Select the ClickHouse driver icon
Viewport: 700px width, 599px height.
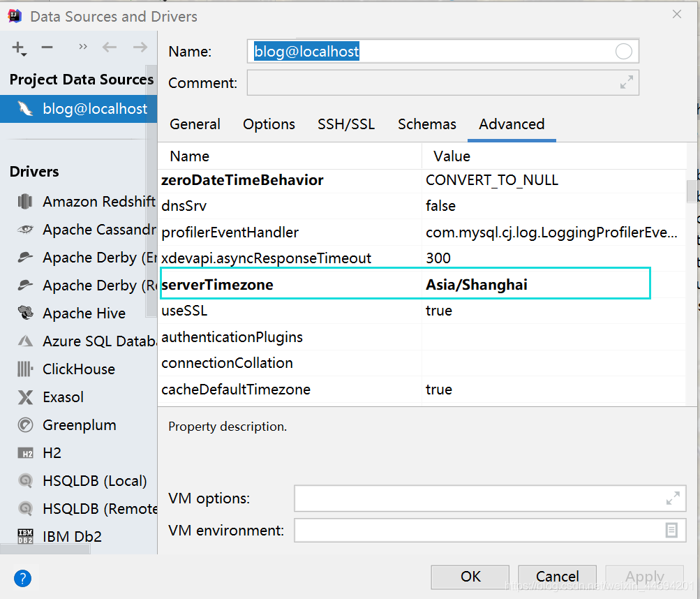click(23, 369)
